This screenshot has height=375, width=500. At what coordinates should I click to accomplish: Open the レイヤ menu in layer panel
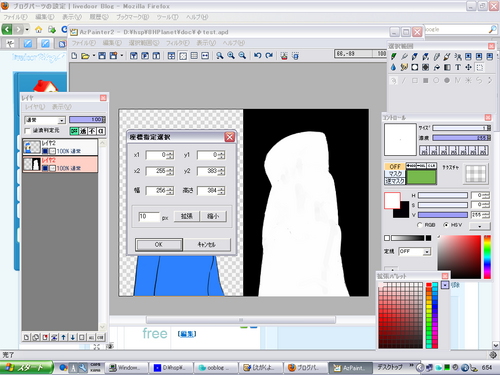pyautogui.click(x=35, y=107)
